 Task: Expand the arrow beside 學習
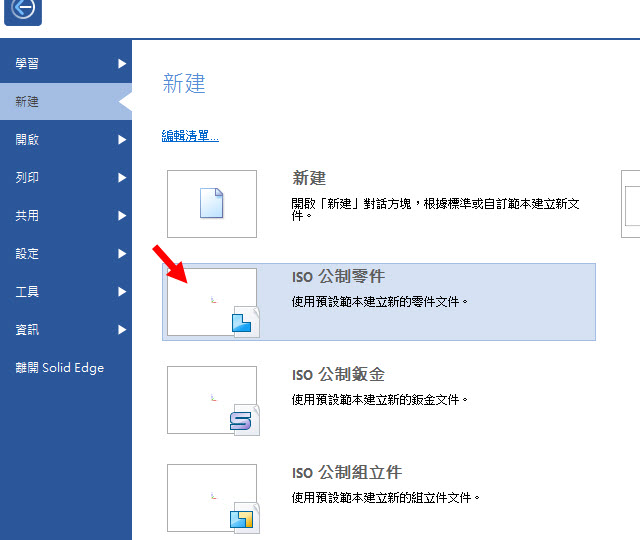click(x=122, y=64)
